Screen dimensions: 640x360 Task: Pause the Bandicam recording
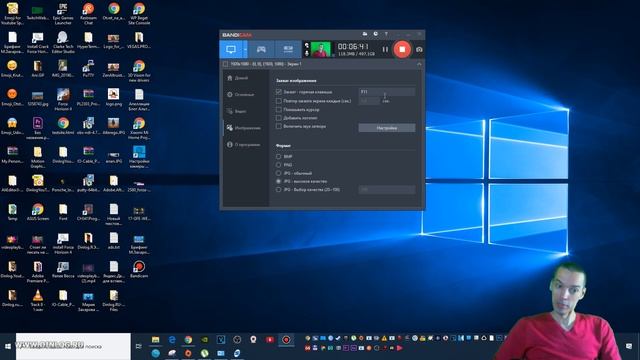tap(385, 49)
